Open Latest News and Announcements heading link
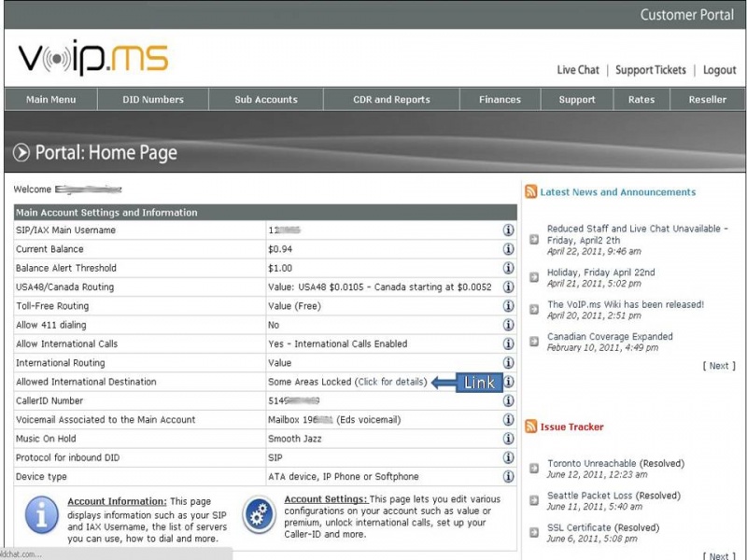This screenshot has height=560, width=747. pyautogui.click(x=617, y=192)
